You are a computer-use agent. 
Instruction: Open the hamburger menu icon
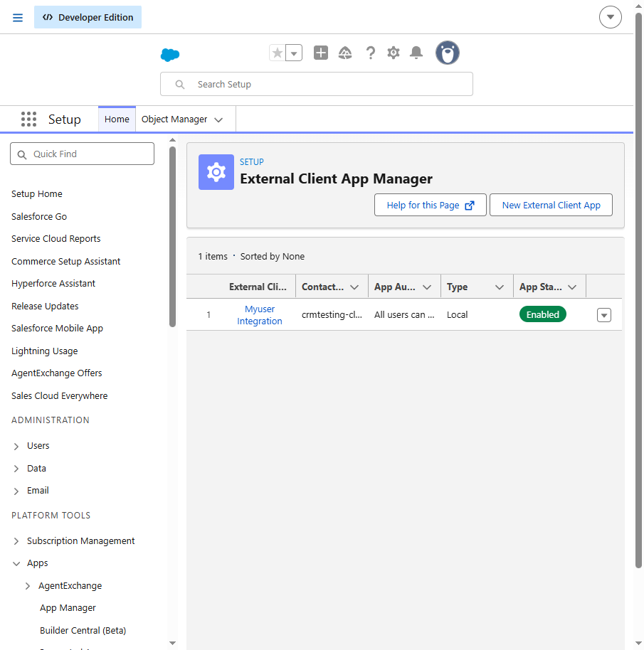click(17, 17)
